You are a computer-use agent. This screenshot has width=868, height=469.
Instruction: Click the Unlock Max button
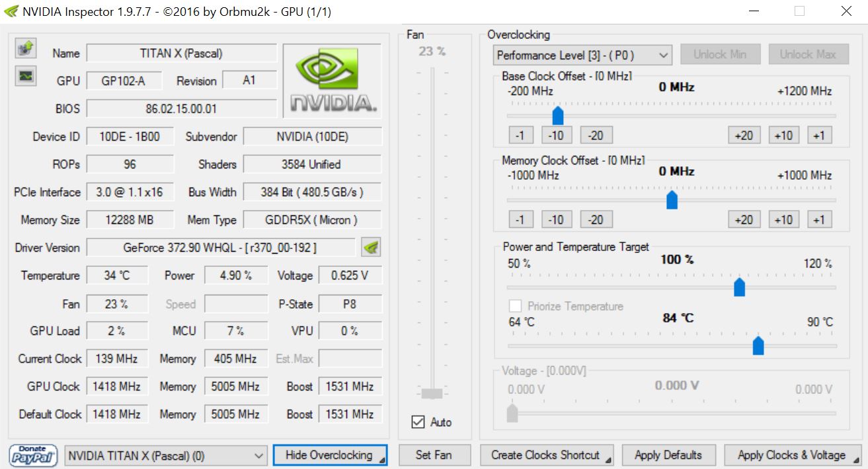coord(808,54)
